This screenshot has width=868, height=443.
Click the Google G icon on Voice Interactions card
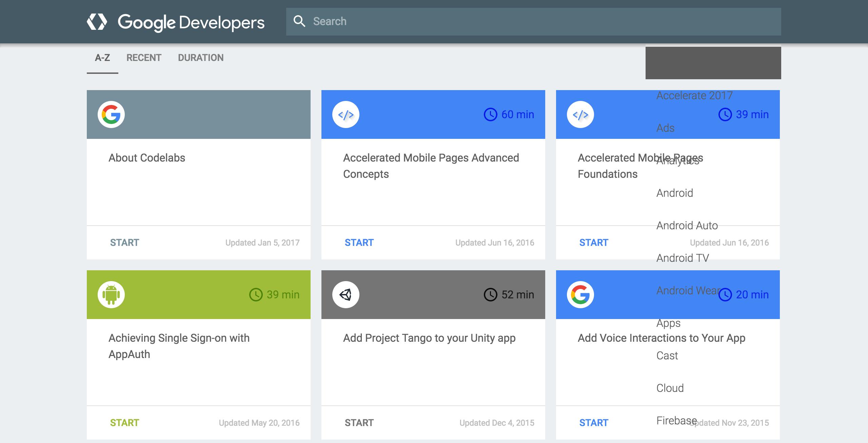580,295
